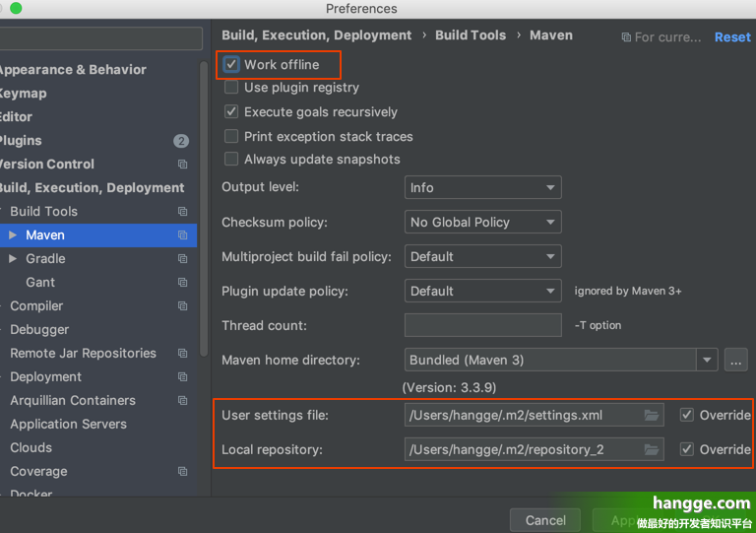Screen dimensions: 756x533
Task: Click the Gradle tree item label
Action: [x=45, y=258]
